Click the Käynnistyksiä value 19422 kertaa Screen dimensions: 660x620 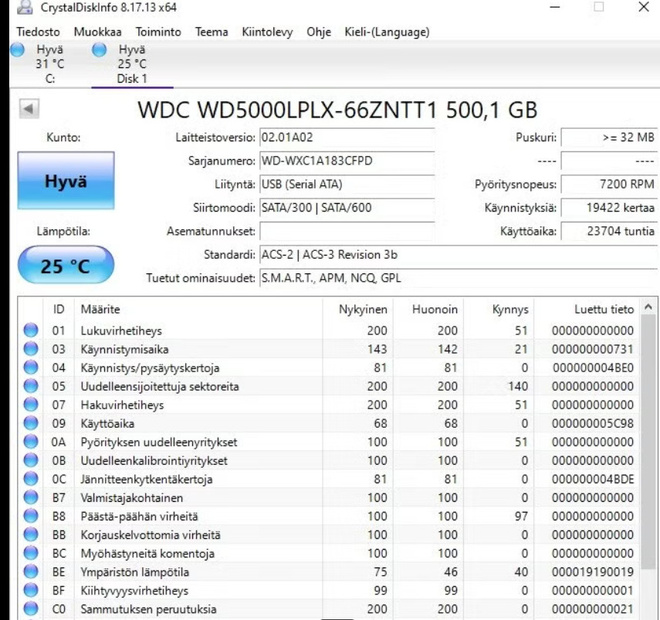609,208
